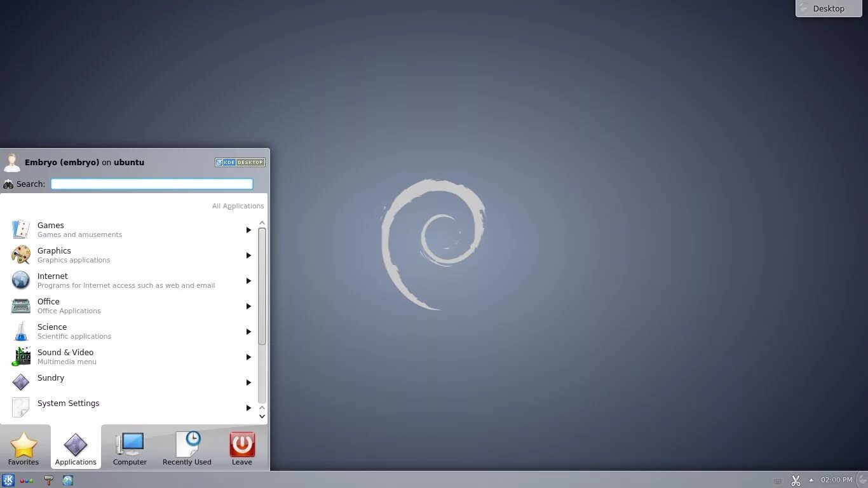Viewport: 868px width, 488px height.
Task: Click the KDE Kickoff launcher button in panel
Action: (8, 480)
